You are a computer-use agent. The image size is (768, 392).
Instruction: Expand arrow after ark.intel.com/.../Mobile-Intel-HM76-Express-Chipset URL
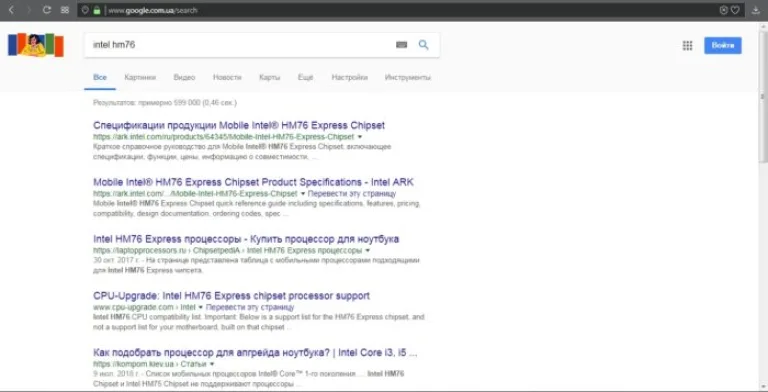tap(303, 194)
